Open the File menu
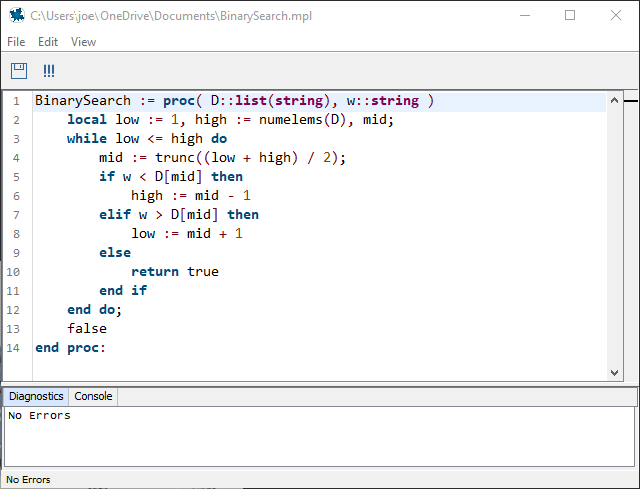 tap(16, 42)
